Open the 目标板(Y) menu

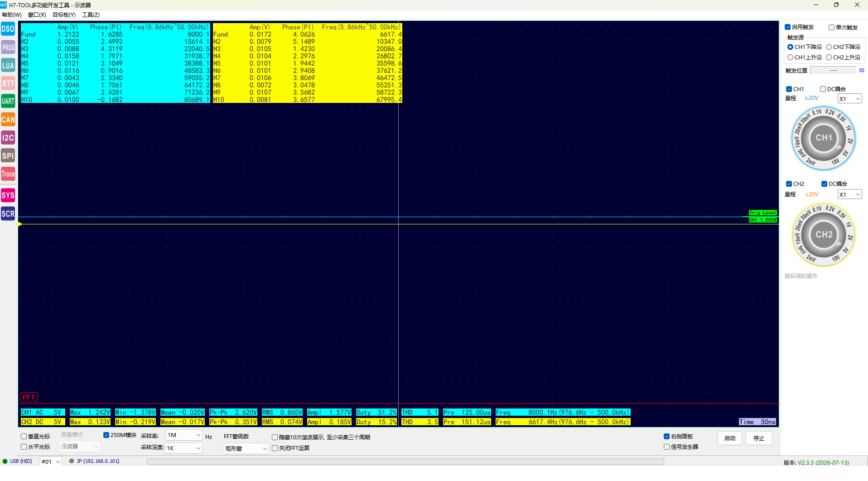(x=64, y=15)
